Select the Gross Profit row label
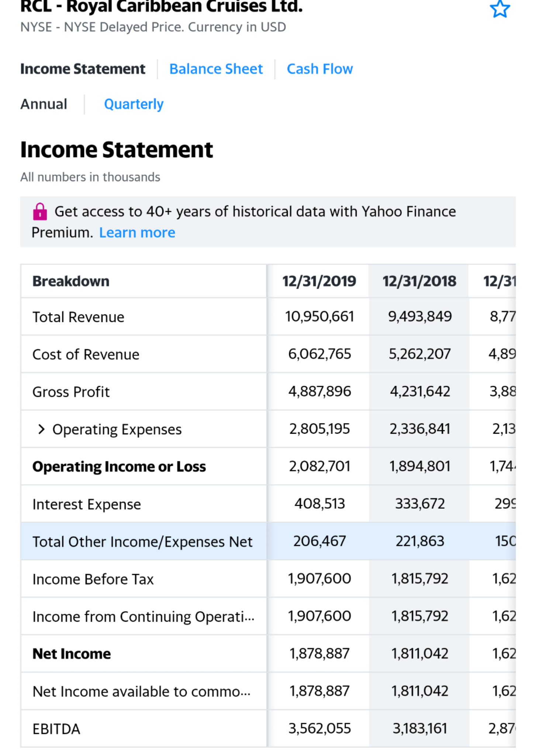The image size is (539, 756). 71,392
